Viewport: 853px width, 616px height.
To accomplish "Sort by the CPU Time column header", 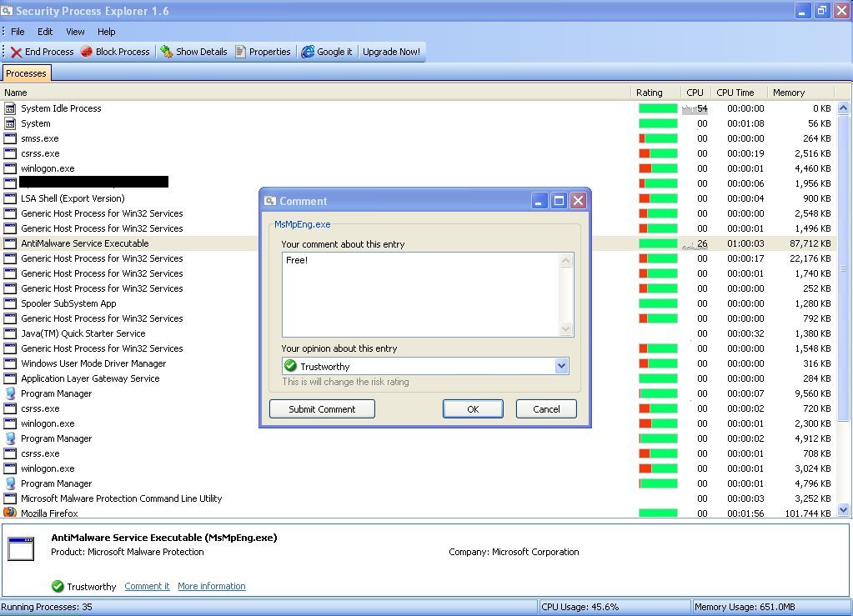I will coord(738,93).
